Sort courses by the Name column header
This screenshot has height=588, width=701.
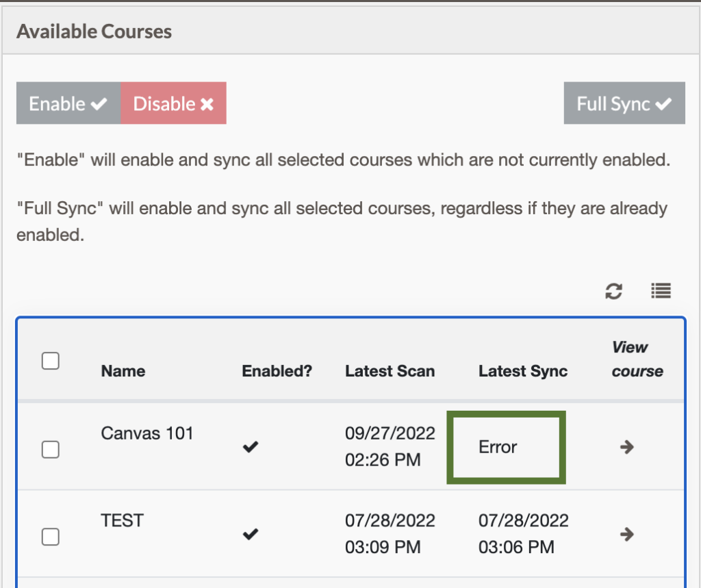click(x=123, y=371)
